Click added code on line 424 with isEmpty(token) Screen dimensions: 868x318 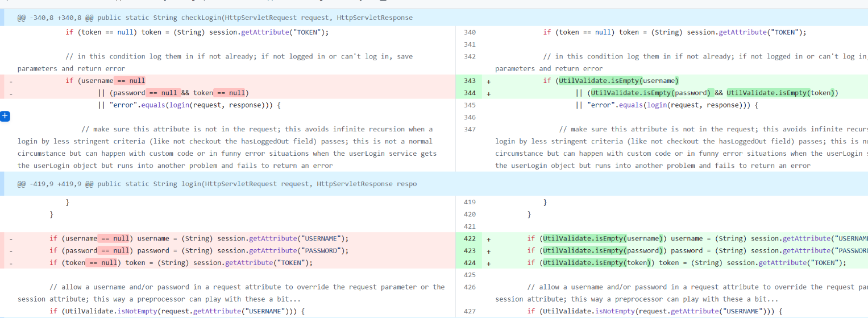[x=687, y=263]
